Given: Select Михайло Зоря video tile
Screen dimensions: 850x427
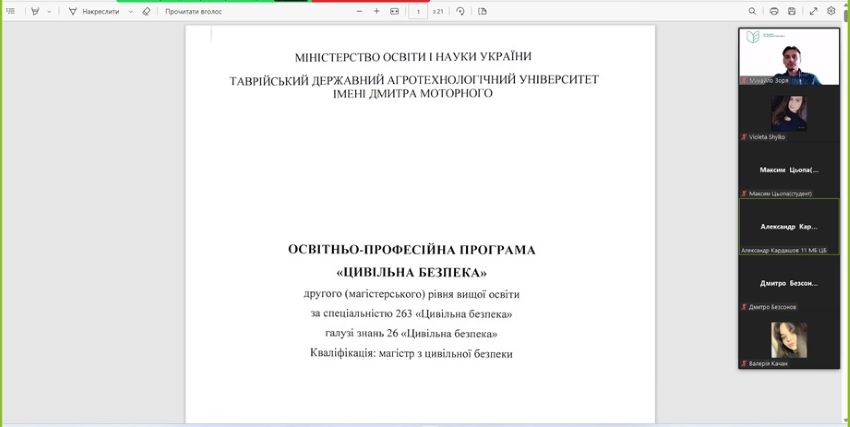Looking at the screenshot, I should click(x=789, y=56).
